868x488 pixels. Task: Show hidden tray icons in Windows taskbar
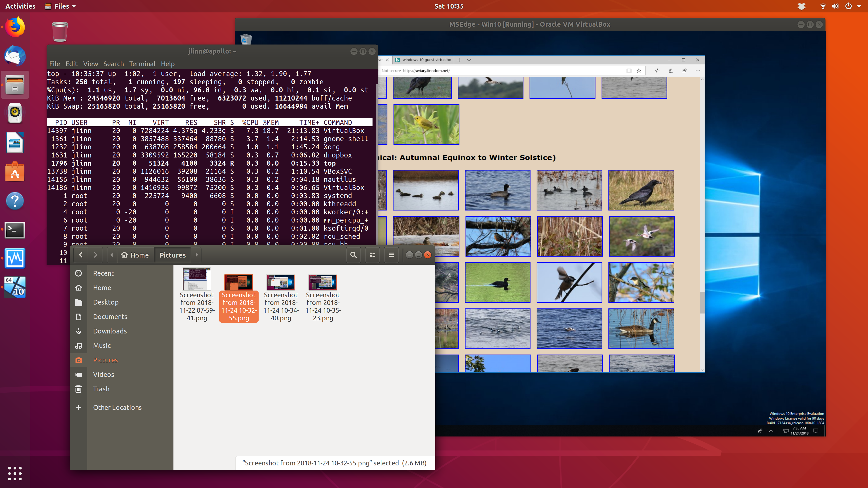771,431
